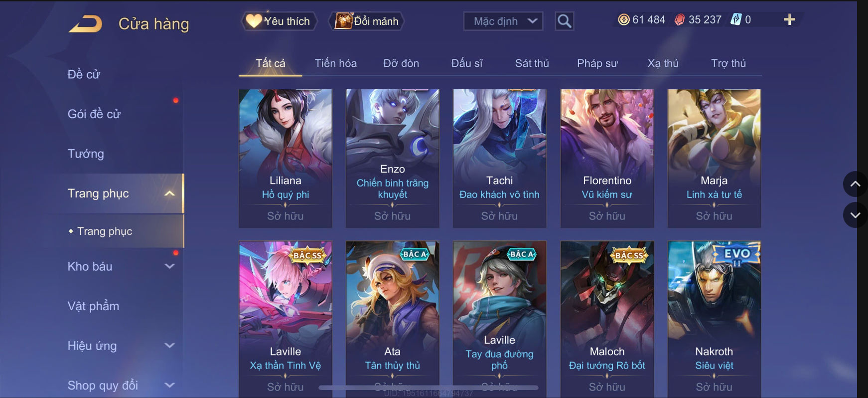
Task: Collapse the Trang phục sidebar section
Action: (170, 194)
